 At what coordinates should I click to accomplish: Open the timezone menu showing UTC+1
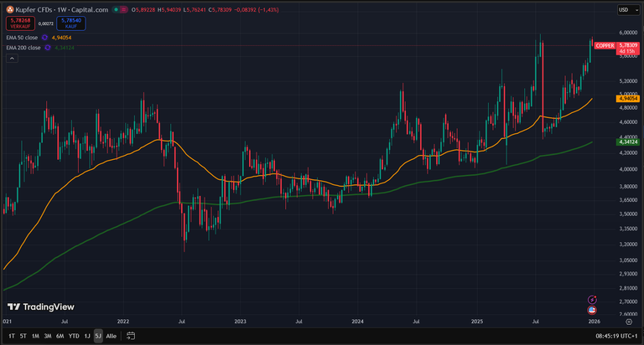(x=608, y=335)
